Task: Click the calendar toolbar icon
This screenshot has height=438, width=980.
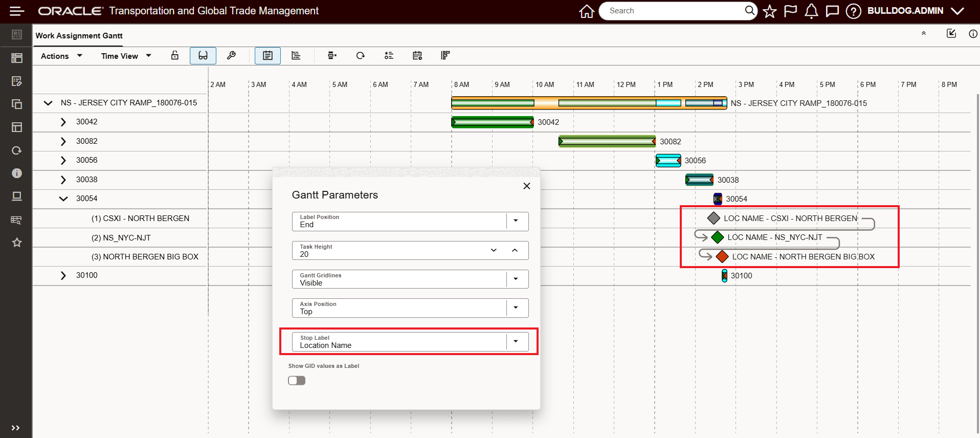Action: (417, 55)
